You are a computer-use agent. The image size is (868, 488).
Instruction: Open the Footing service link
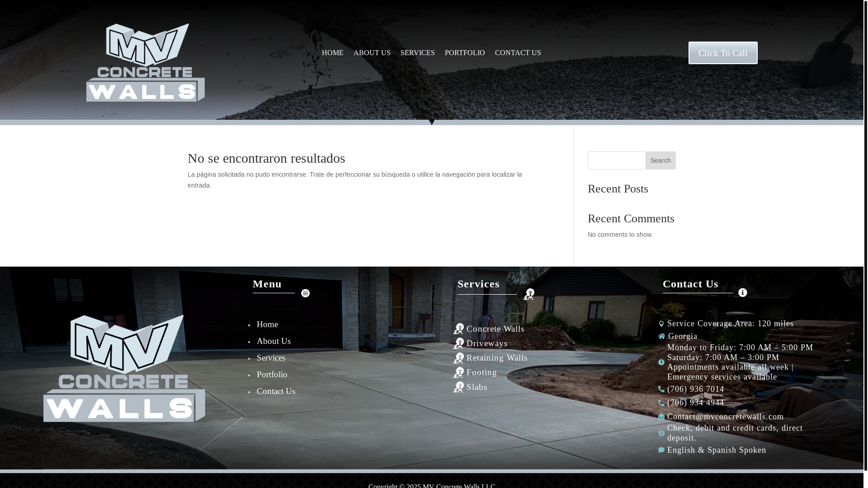482,372
